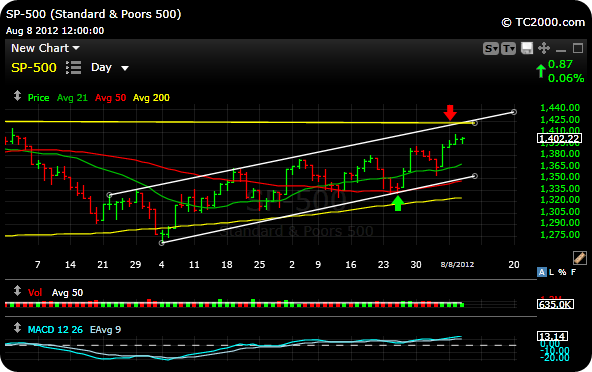Screen dimensions: 592x372
Task: Open the watchlist icon next to SP-500
Action: click(73, 68)
